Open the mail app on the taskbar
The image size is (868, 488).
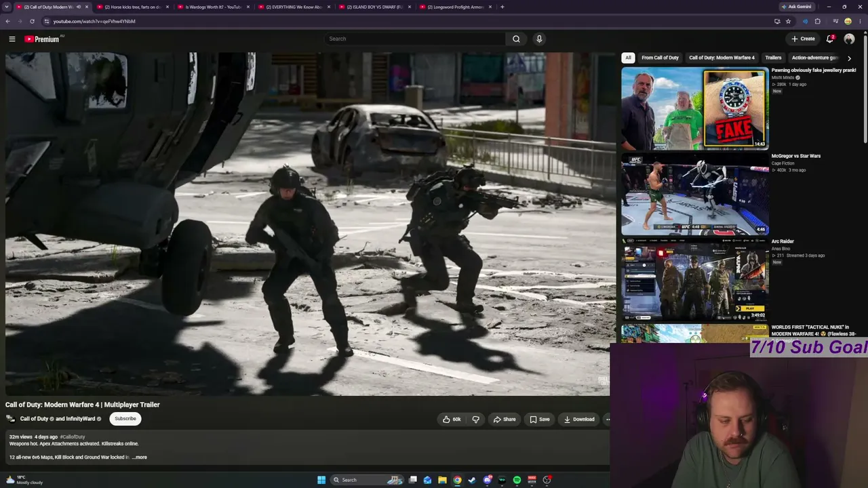point(427,480)
